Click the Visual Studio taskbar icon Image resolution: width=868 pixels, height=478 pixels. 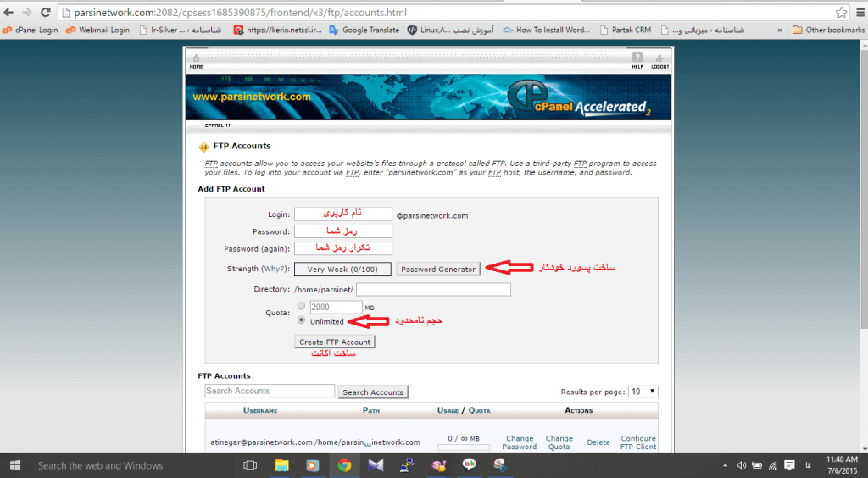(x=376, y=465)
